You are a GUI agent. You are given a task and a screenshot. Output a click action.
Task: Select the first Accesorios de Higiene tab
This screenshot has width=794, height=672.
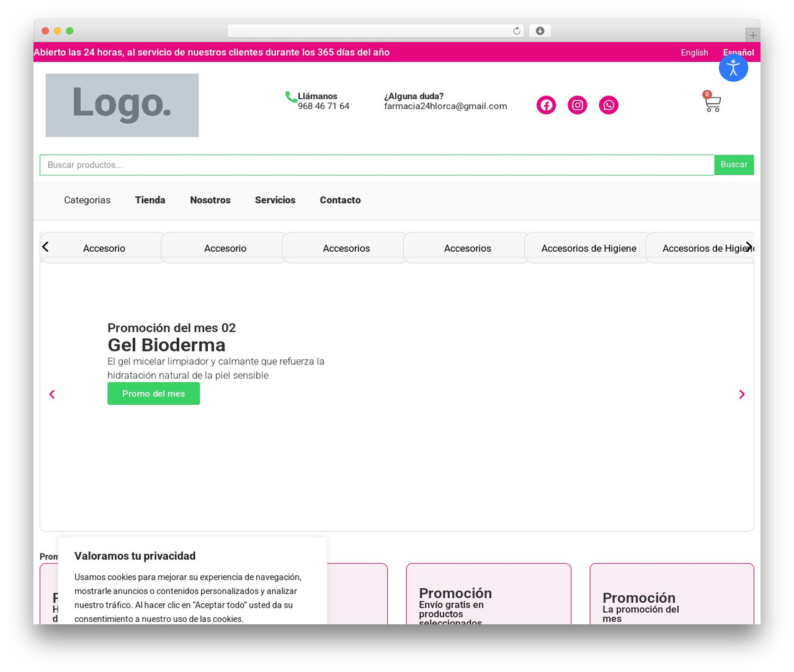(589, 248)
